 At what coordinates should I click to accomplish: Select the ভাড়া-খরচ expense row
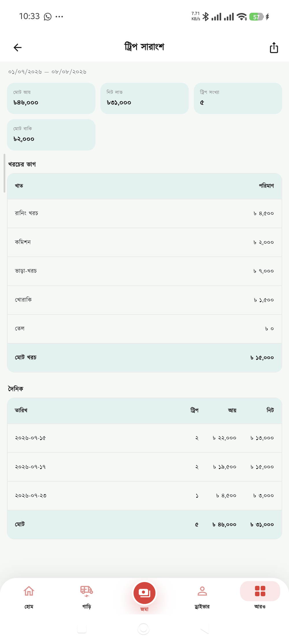(x=144, y=271)
